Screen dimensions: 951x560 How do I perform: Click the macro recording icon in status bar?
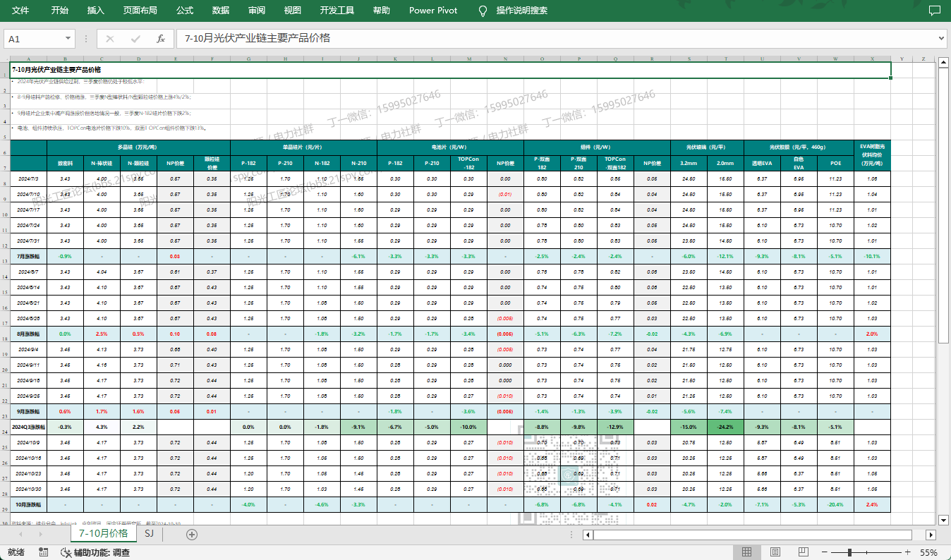44,553
